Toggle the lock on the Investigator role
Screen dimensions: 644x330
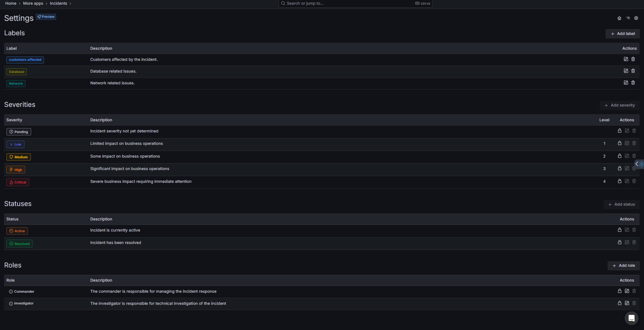point(620,303)
